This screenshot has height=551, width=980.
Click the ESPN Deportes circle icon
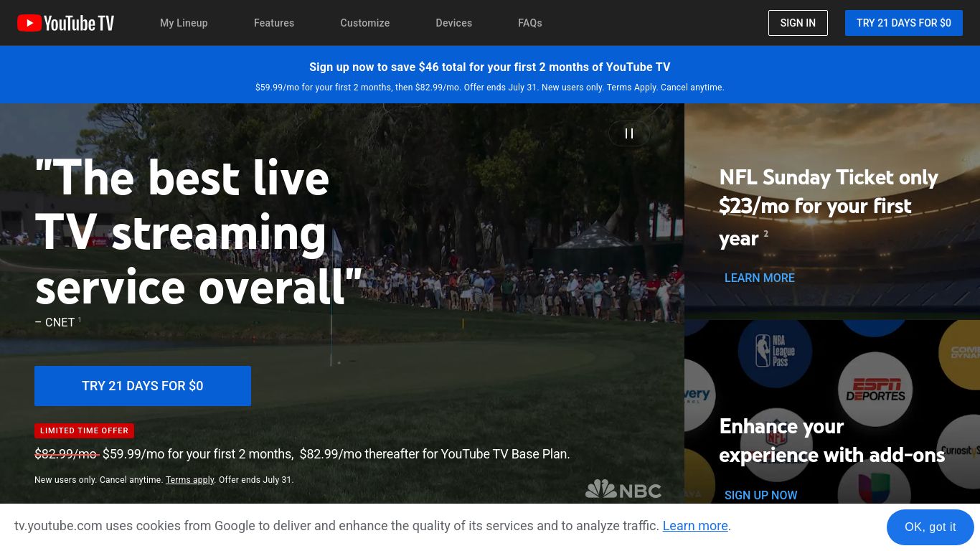875,389
